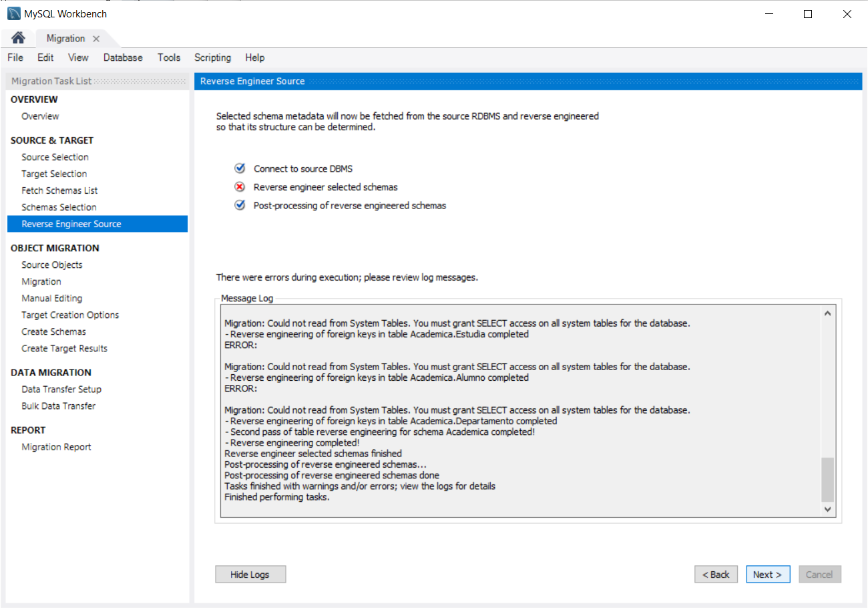Select Migration Report step
The height and width of the screenshot is (608, 868).
pos(56,447)
